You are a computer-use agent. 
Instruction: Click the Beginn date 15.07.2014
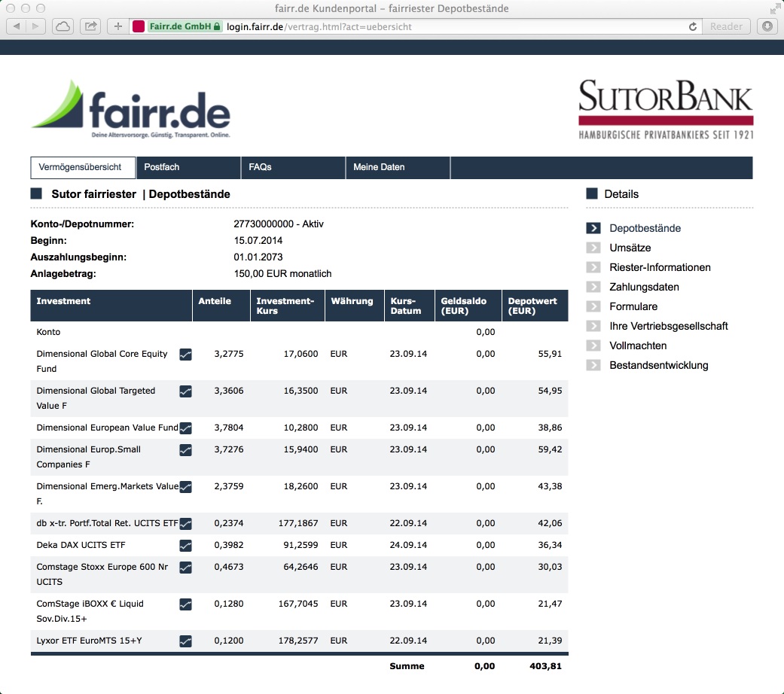(258, 240)
